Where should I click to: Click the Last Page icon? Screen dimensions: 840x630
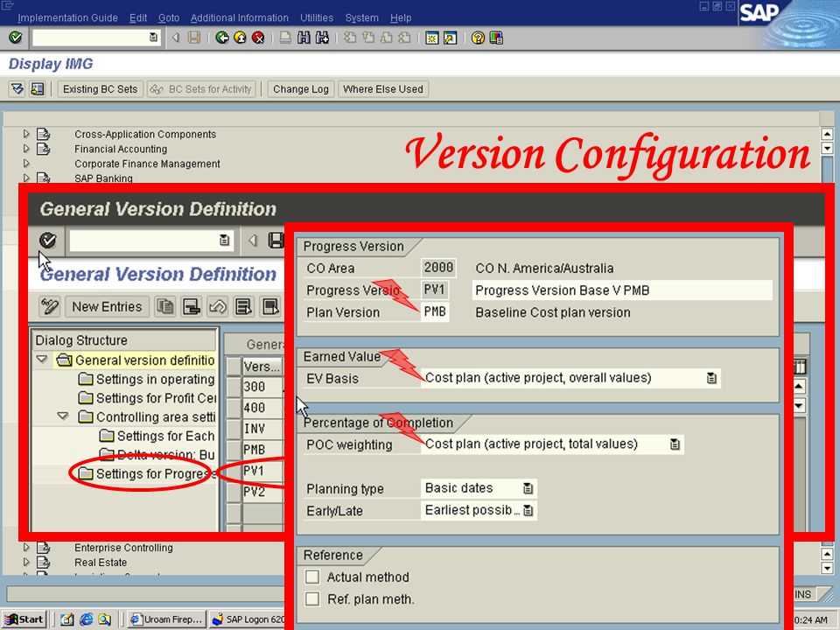pyautogui.click(x=404, y=38)
